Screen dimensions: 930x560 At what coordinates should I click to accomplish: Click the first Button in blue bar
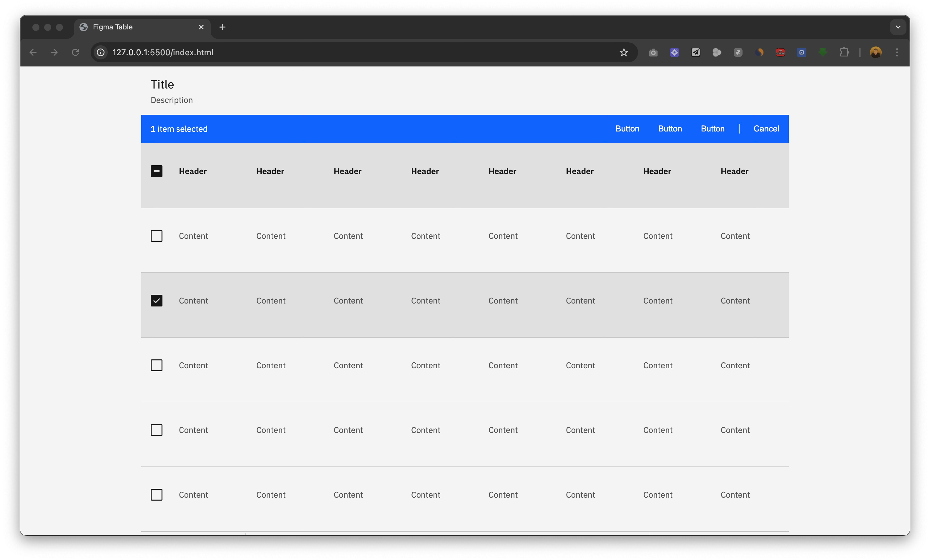627,129
